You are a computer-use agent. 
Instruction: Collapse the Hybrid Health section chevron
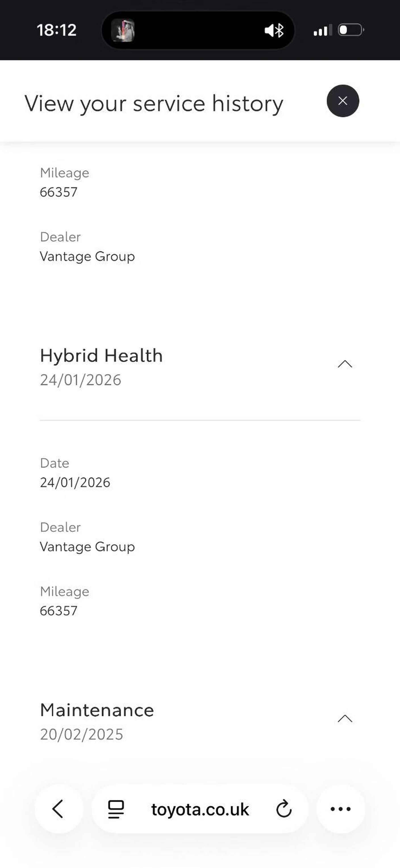click(345, 364)
